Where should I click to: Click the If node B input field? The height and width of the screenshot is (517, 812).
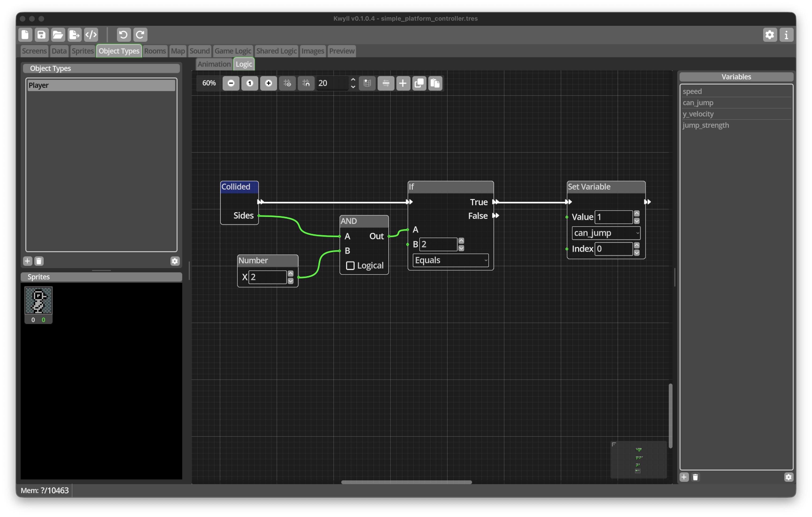click(x=438, y=244)
